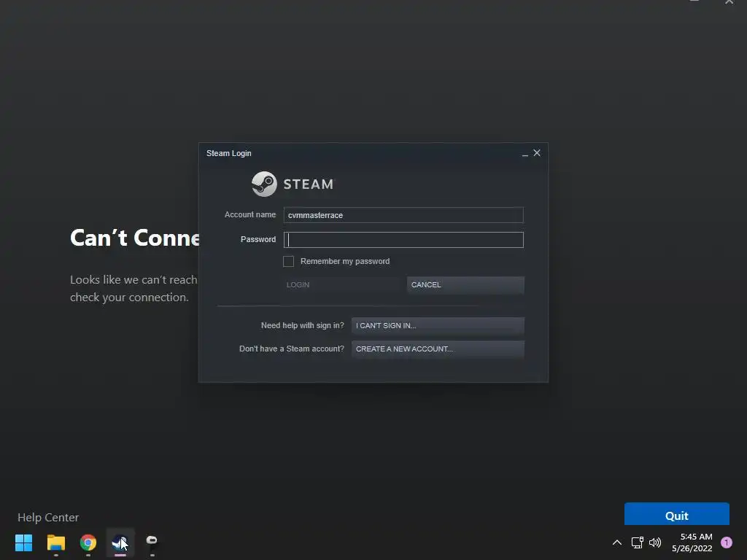Click I CAN'T SIGN IN button
Viewport: 747px width, 560px height.
click(438, 326)
